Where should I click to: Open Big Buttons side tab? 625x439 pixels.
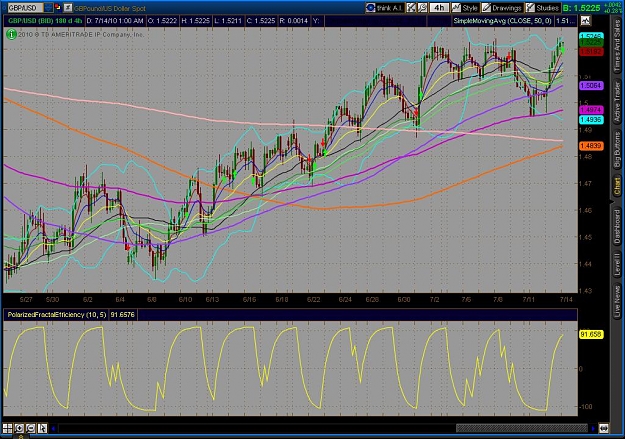617,150
